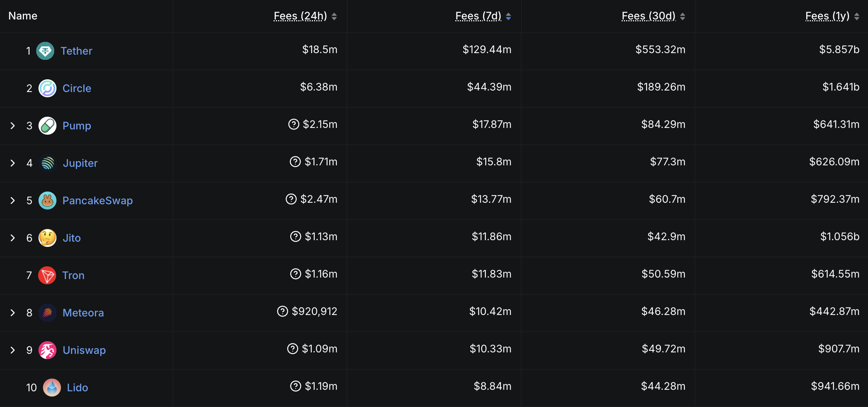Click the Uniswap unicorn logo icon
The height and width of the screenshot is (407, 868).
[x=47, y=350]
